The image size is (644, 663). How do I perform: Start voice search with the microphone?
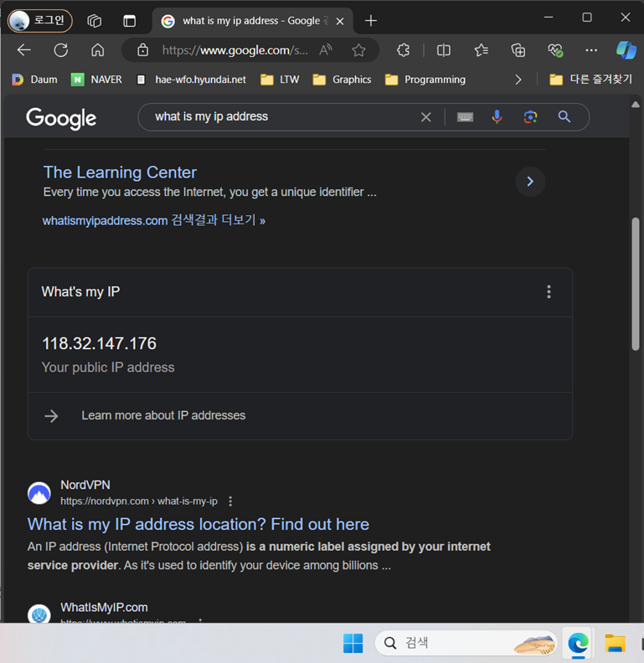click(x=497, y=117)
